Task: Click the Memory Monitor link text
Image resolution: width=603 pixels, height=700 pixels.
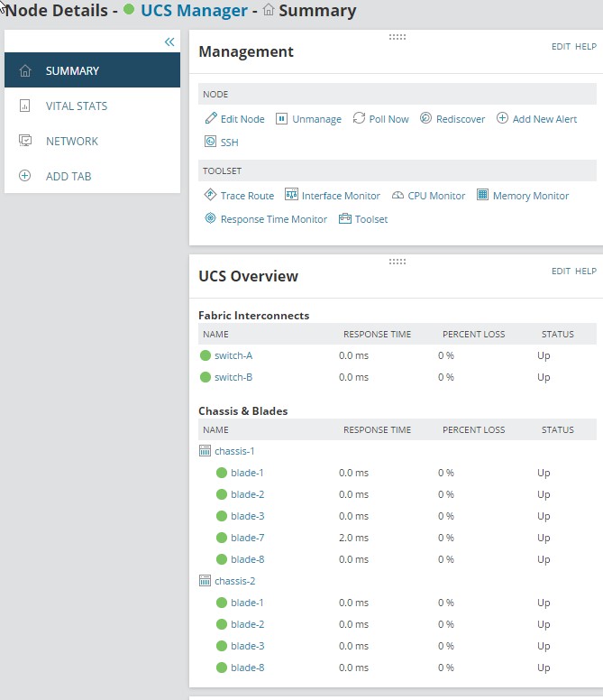Action: point(531,196)
